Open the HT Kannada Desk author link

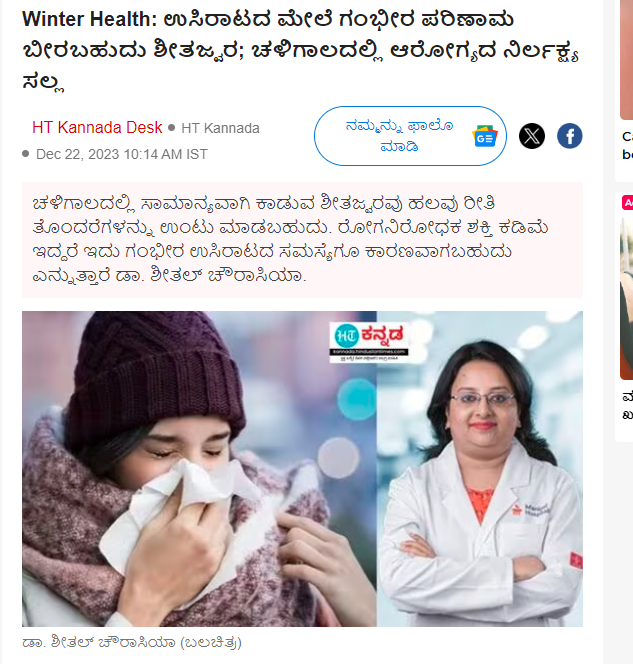[97, 127]
